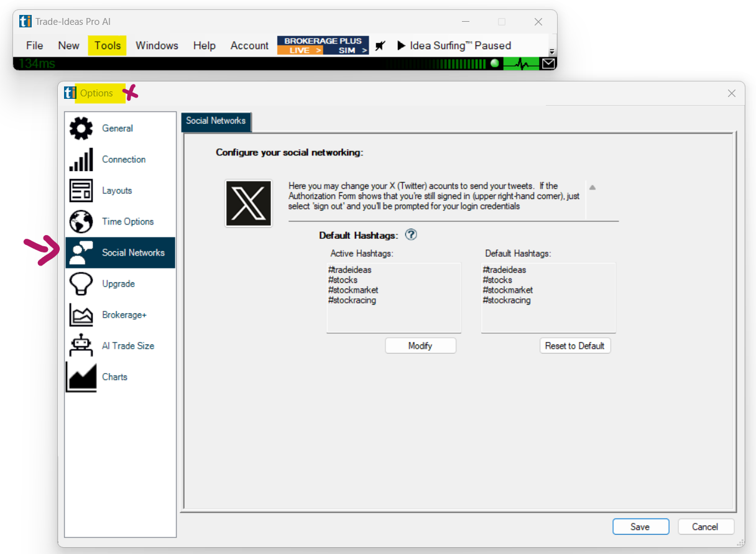Click the Modify hashtags button
Image resolution: width=756 pixels, height=554 pixels.
pyautogui.click(x=420, y=346)
